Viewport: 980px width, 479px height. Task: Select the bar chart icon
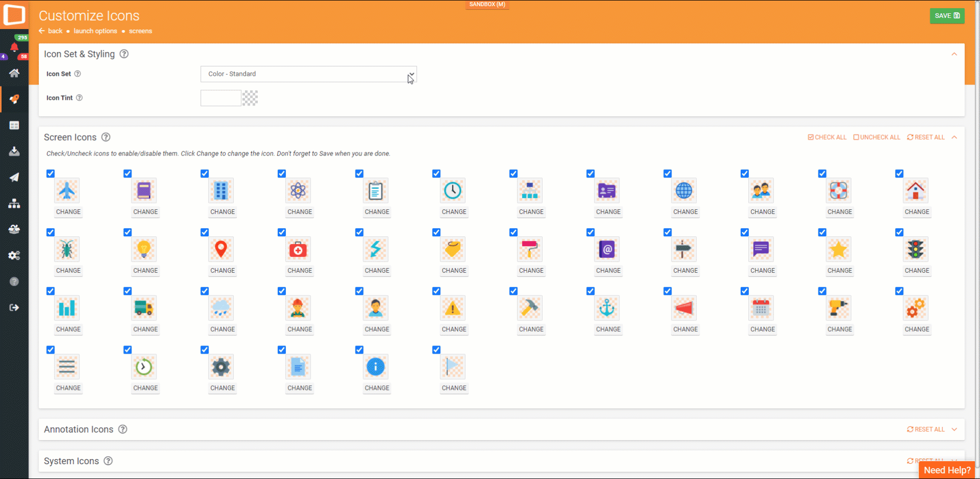pyautogui.click(x=67, y=308)
